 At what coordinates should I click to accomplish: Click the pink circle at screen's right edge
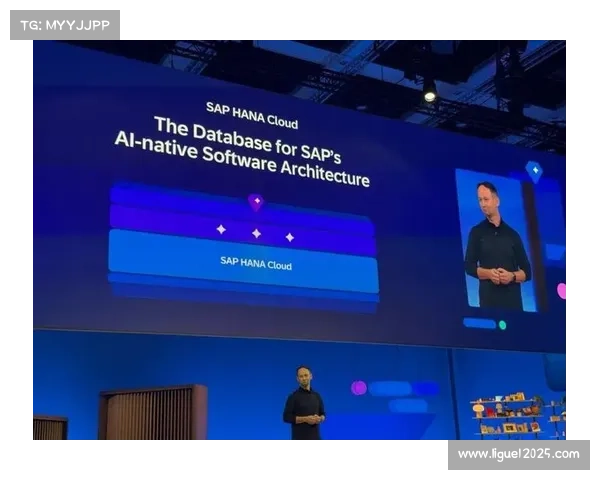point(562,290)
